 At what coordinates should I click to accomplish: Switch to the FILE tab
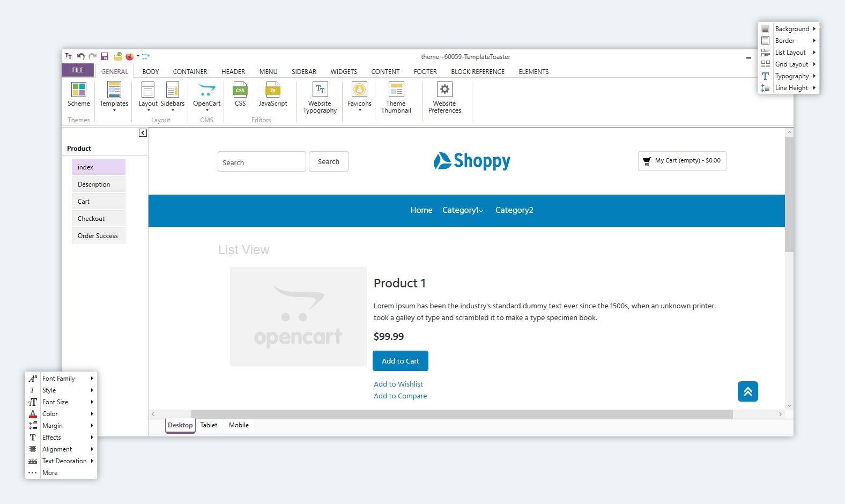[x=78, y=70]
